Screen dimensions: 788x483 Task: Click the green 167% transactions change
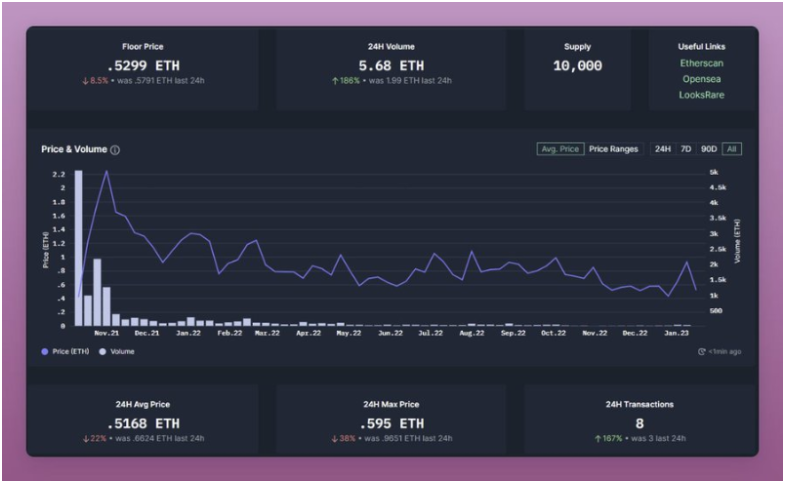click(609, 438)
